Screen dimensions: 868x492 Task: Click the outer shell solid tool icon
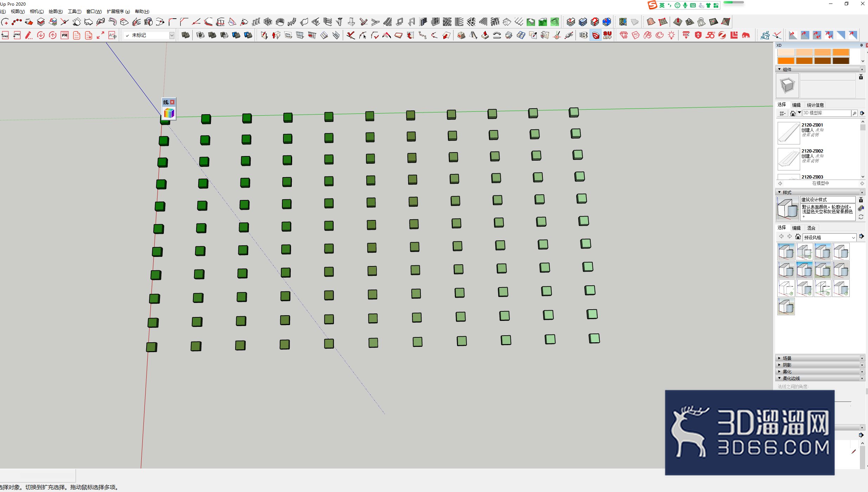click(x=185, y=35)
